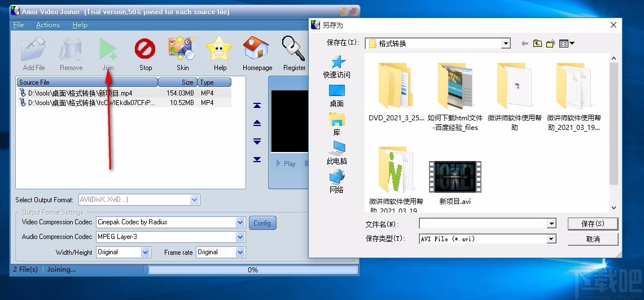
Task: Open the Help menu
Action: click(80, 25)
